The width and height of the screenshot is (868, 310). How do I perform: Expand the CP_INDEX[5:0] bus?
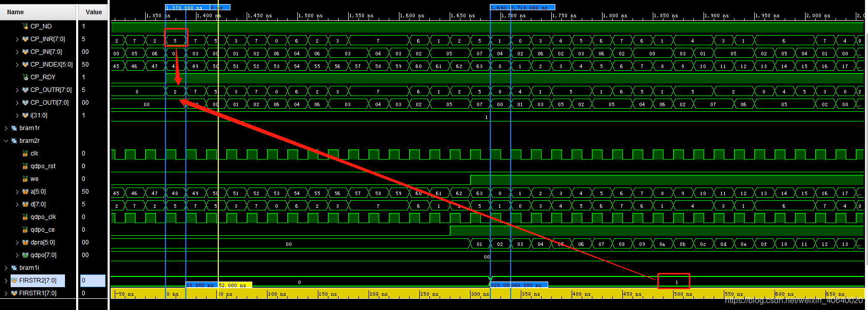coord(17,65)
